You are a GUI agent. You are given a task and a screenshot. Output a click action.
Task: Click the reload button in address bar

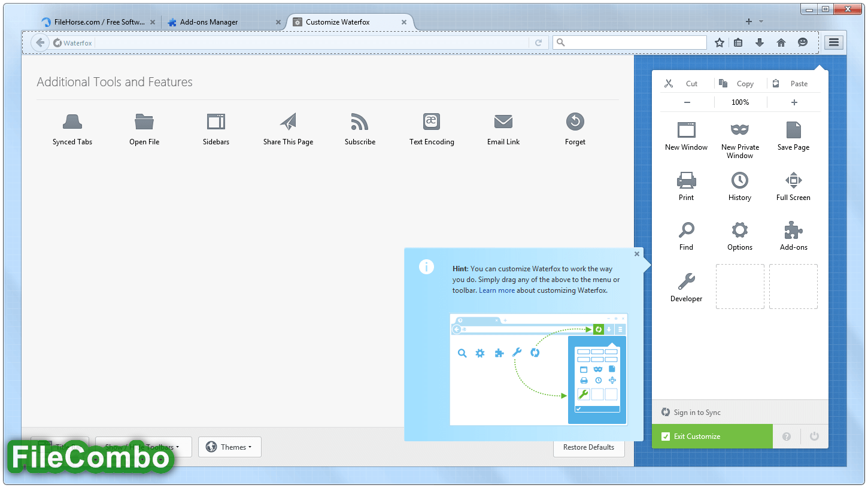(538, 43)
